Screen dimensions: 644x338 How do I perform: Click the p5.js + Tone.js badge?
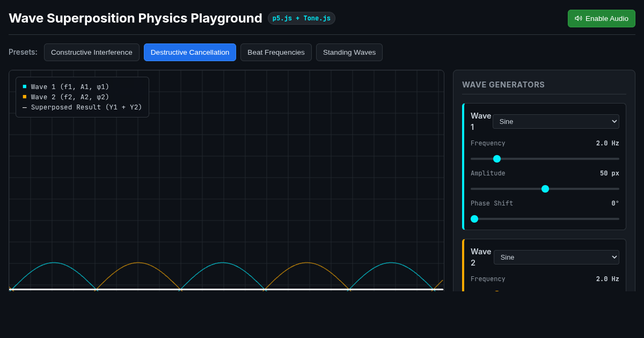302,18
